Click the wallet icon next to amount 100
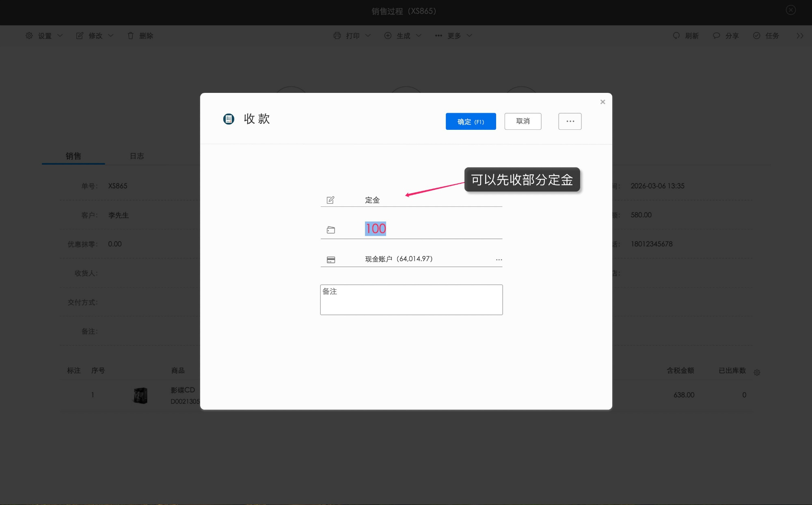Image resolution: width=812 pixels, height=505 pixels. 331,229
